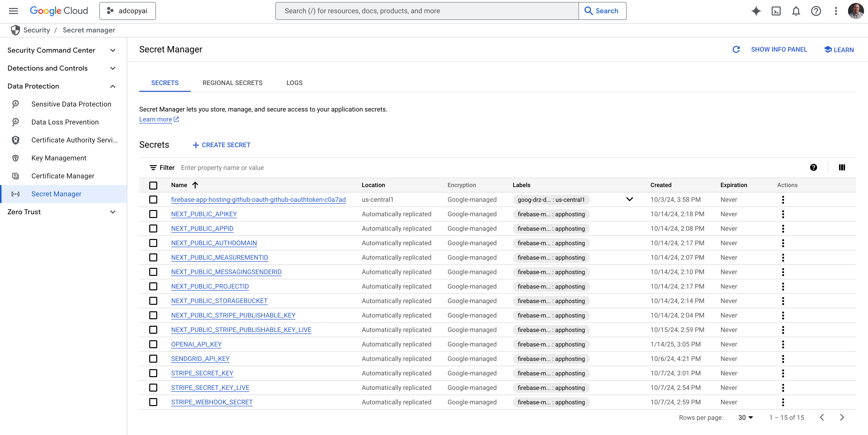
Task: Open Key Management in sidebar
Action: click(x=63, y=158)
